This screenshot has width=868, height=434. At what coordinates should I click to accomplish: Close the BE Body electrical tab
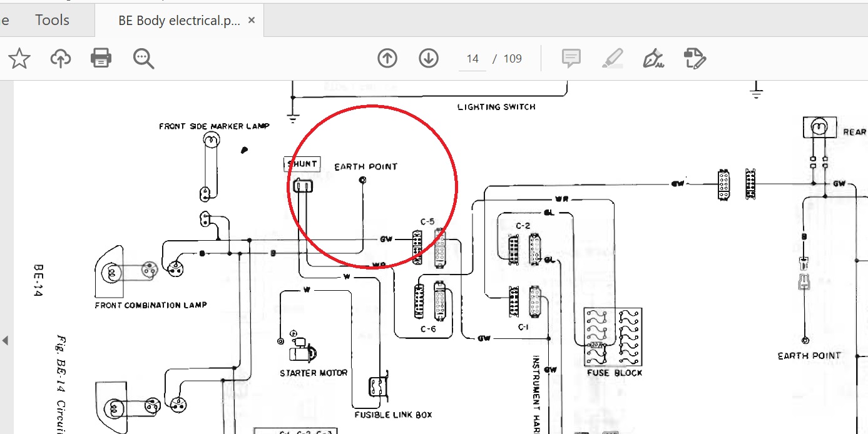point(252,20)
